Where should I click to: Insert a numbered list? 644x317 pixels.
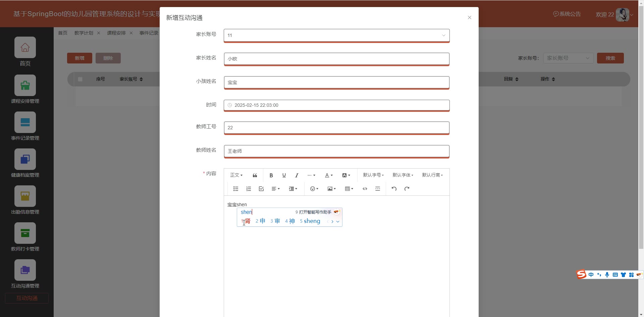point(249,189)
